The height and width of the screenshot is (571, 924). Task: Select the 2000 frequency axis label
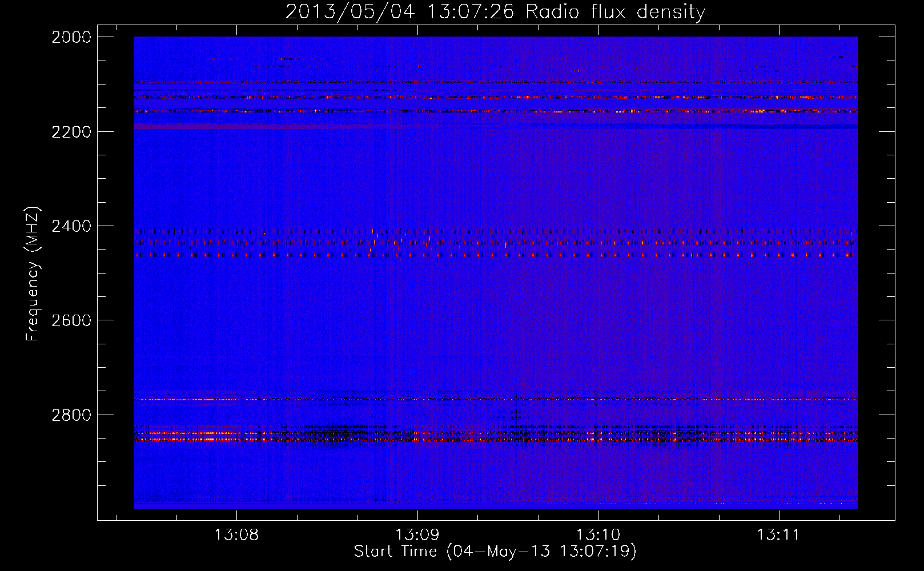[x=71, y=37]
